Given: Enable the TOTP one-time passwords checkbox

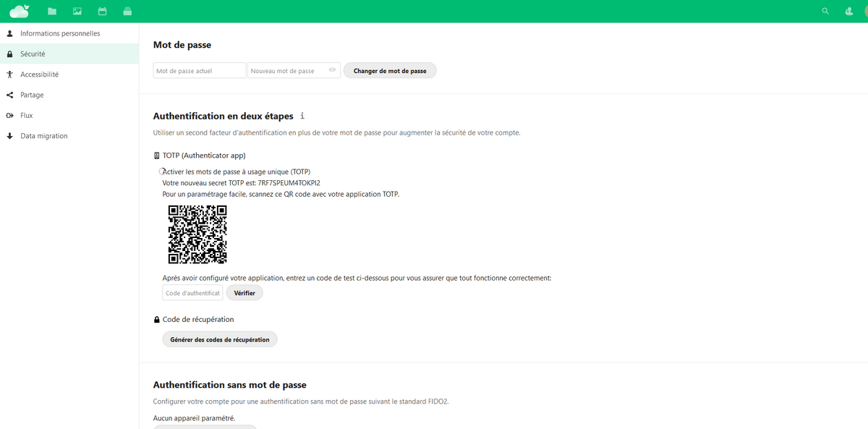Looking at the screenshot, I should pos(162,171).
